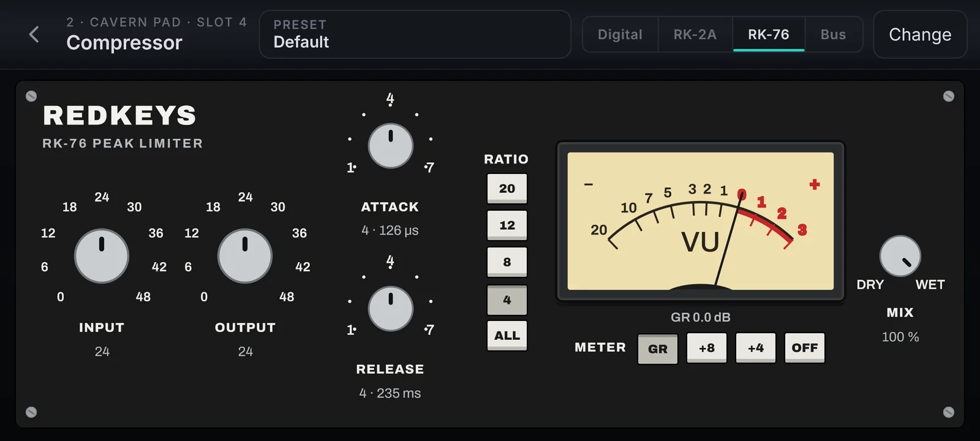Click the Compressor title

point(124,43)
